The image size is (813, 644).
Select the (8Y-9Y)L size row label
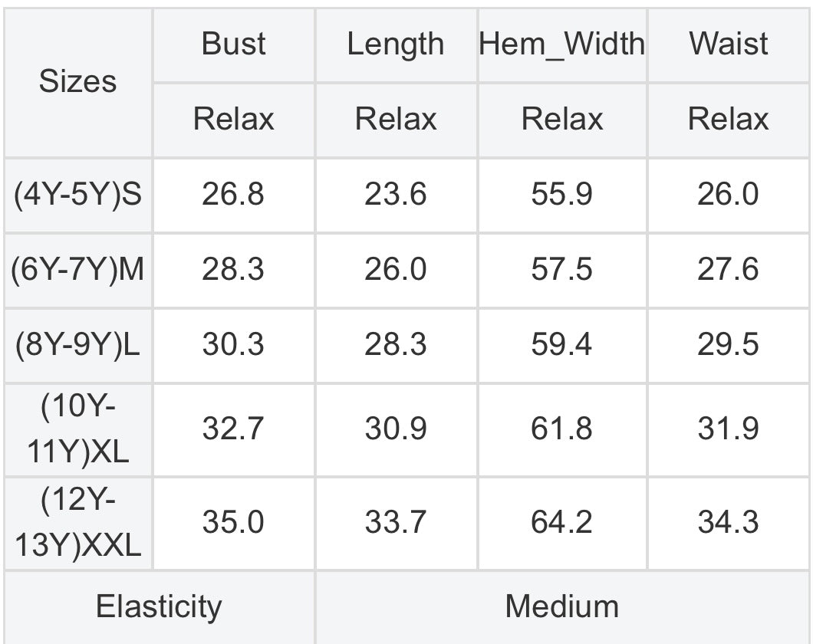click(x=77, y=345)
